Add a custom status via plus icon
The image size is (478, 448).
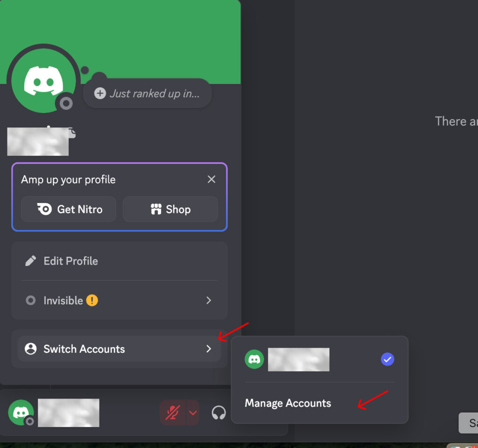(100, 93)
